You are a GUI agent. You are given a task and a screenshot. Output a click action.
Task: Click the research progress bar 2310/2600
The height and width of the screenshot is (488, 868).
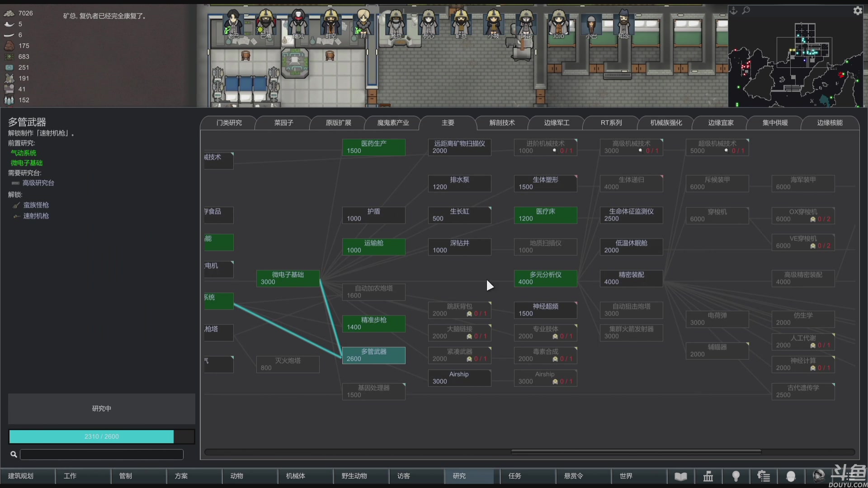101,436
